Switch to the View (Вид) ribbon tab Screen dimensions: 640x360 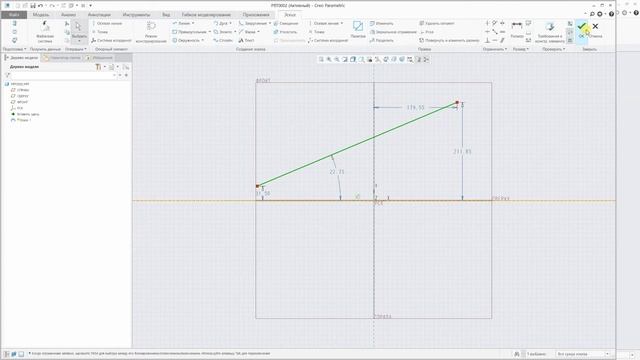click(x=166, y=15)
